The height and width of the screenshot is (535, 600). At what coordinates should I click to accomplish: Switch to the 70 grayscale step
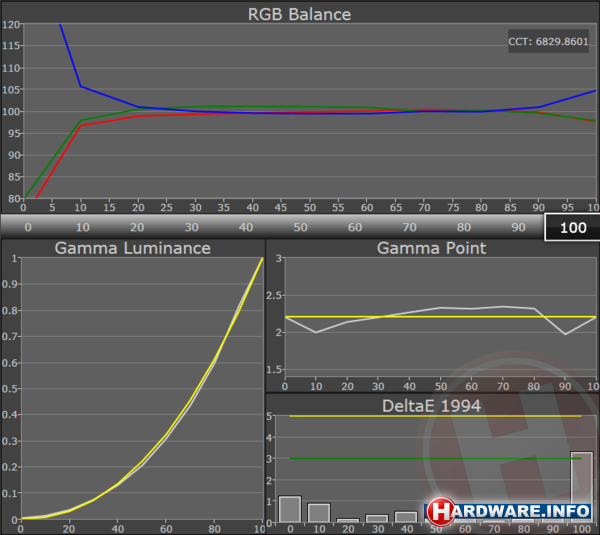(x=408, y=226)
